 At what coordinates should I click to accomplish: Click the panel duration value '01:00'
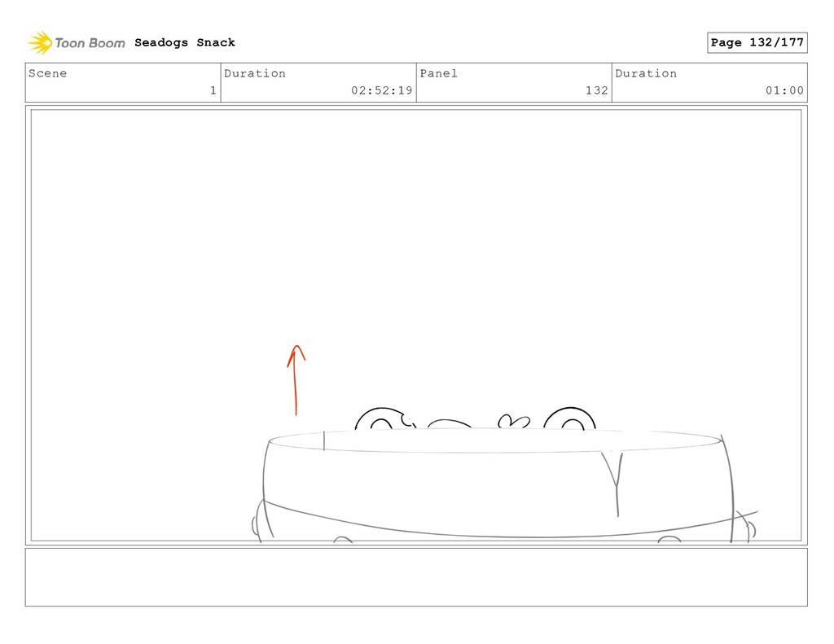click(x=784, y=90)
